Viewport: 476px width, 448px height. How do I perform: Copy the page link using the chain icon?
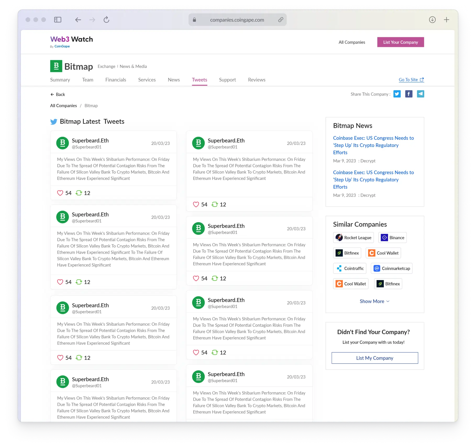pyautogui.click(x=280, y=20)
